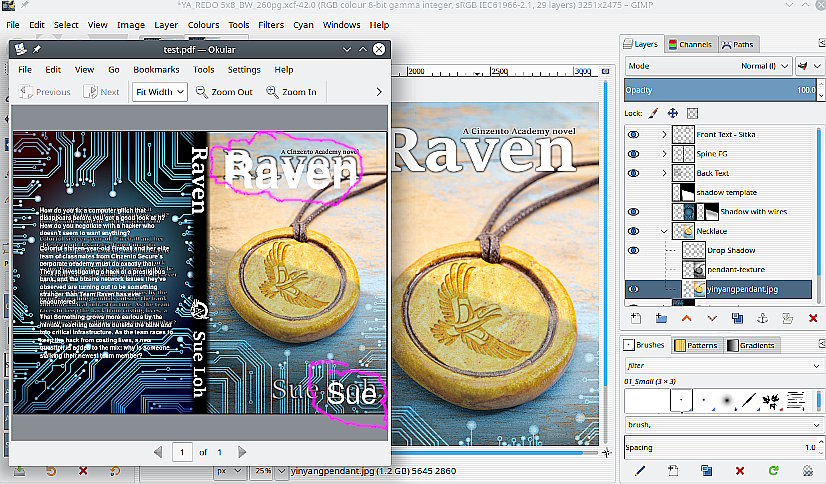
Task: Refresh the brushes list
Action: click(x=773, y=470)
